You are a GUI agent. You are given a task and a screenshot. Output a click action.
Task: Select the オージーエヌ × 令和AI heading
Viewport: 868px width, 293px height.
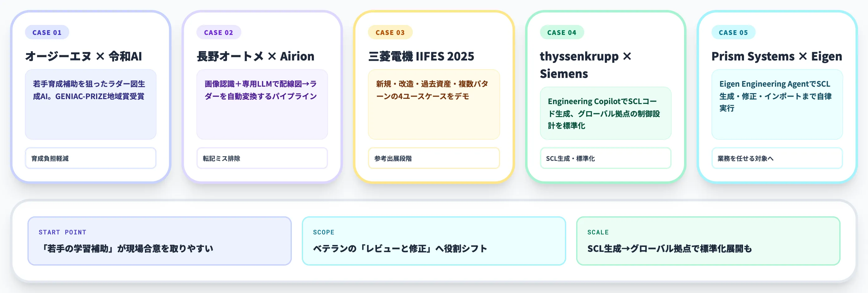(x=84, y=56)
